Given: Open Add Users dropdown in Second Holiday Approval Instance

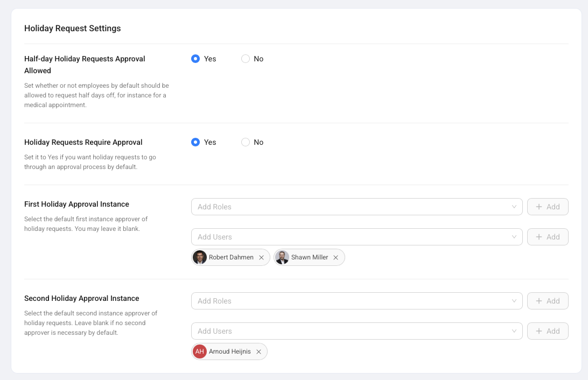Looking at the screenshot, I should pyautogui.click(x=356, y=331).
